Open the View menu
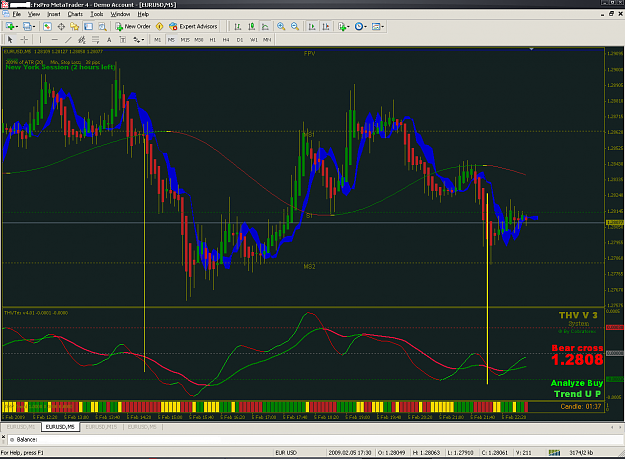625x459 pixels. coord(34,14)
